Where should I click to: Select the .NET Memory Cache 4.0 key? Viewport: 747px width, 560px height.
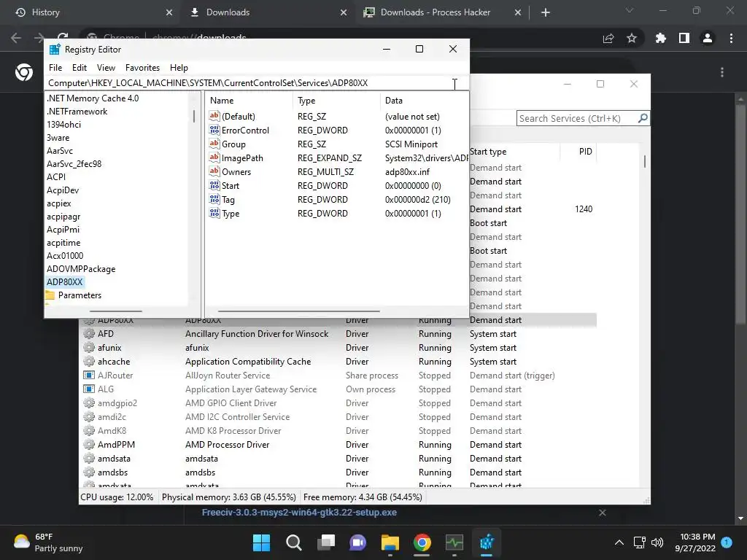click(x=93, y=98)
